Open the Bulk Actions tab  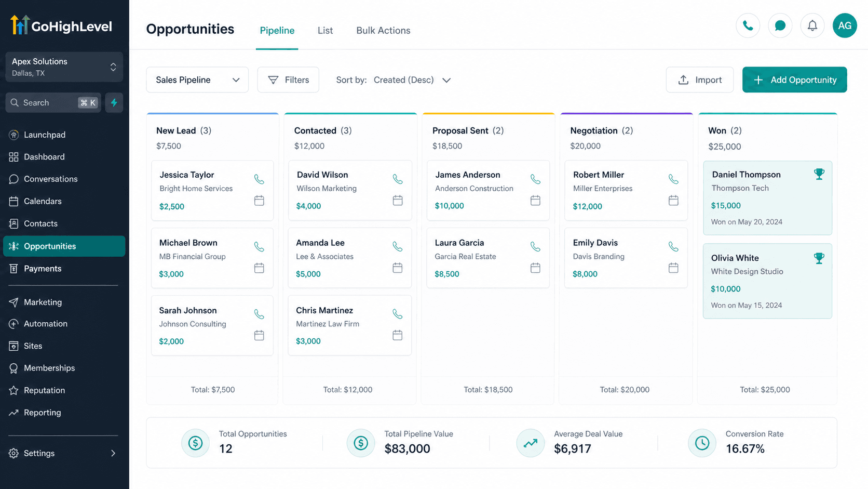pyautogui.click(x=383, y=31)
